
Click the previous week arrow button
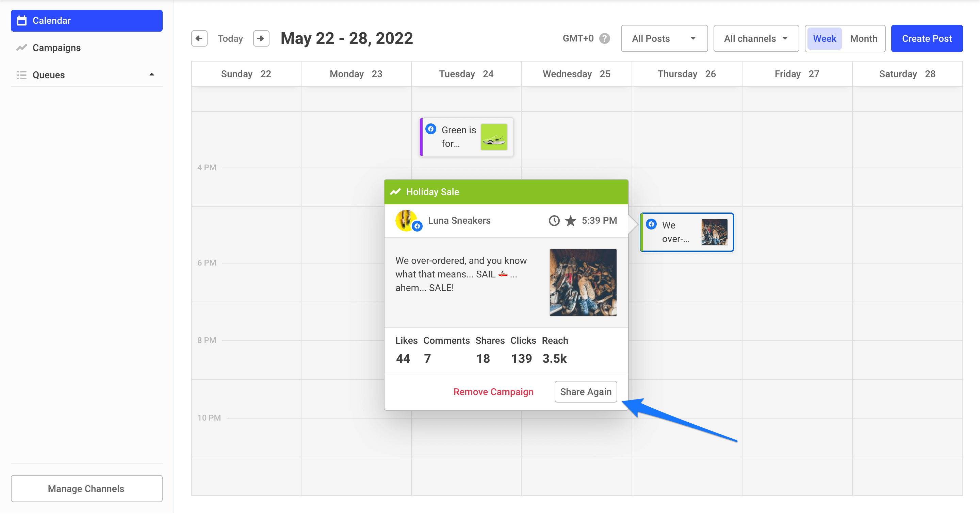199,38
